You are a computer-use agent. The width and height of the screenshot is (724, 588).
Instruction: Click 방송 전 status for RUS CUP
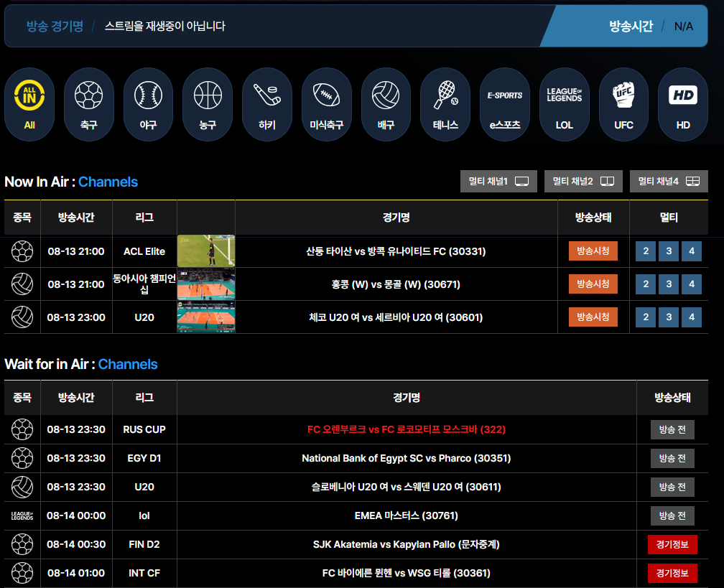click(x=672, y=429)
